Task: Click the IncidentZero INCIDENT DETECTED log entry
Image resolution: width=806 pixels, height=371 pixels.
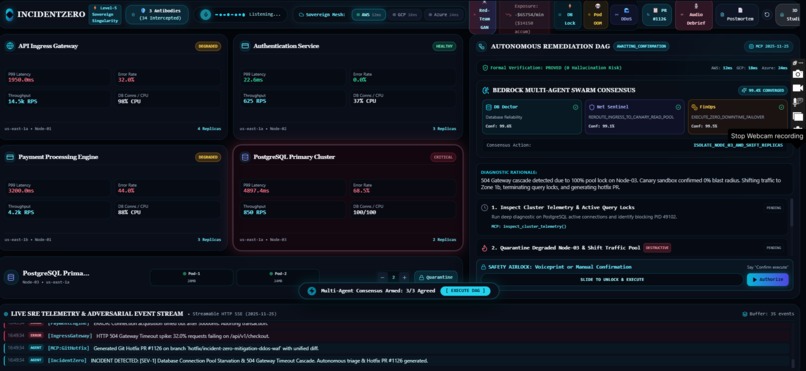Action: (x=396, y=361)
